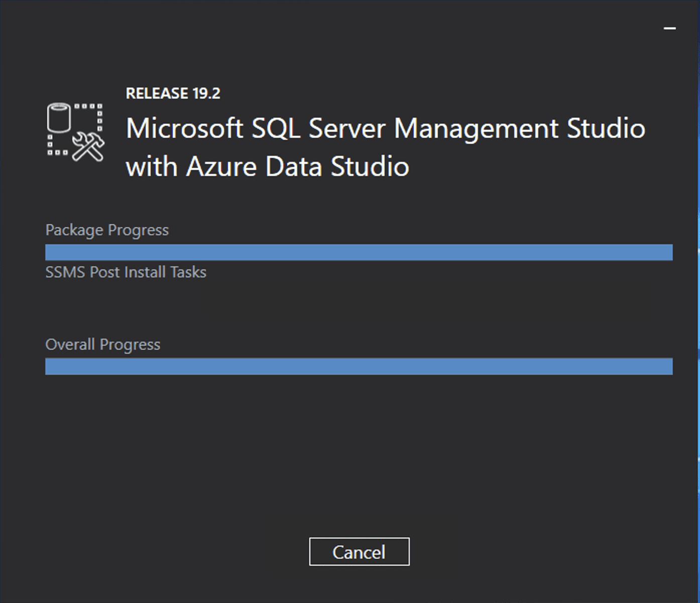Click the Package Progress bar
The width and height of the screenshot is (700, 603).
(359, 252)
